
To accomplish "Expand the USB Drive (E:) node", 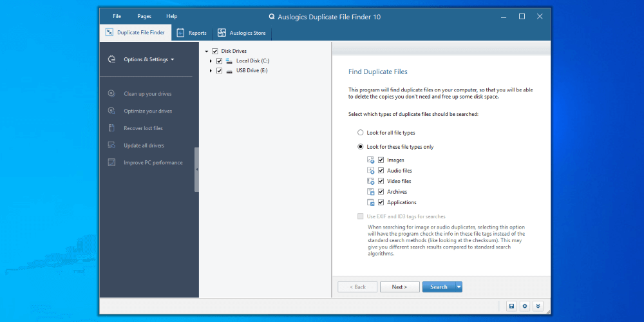I will coord(211,71).
